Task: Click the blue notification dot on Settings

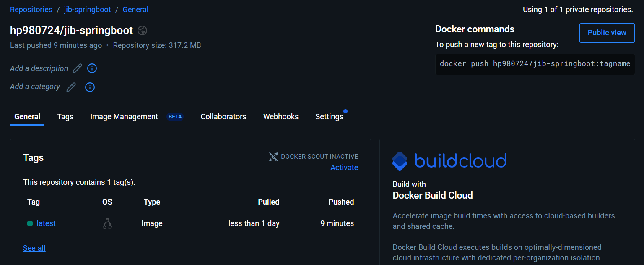Action: [x=345, y=111]
